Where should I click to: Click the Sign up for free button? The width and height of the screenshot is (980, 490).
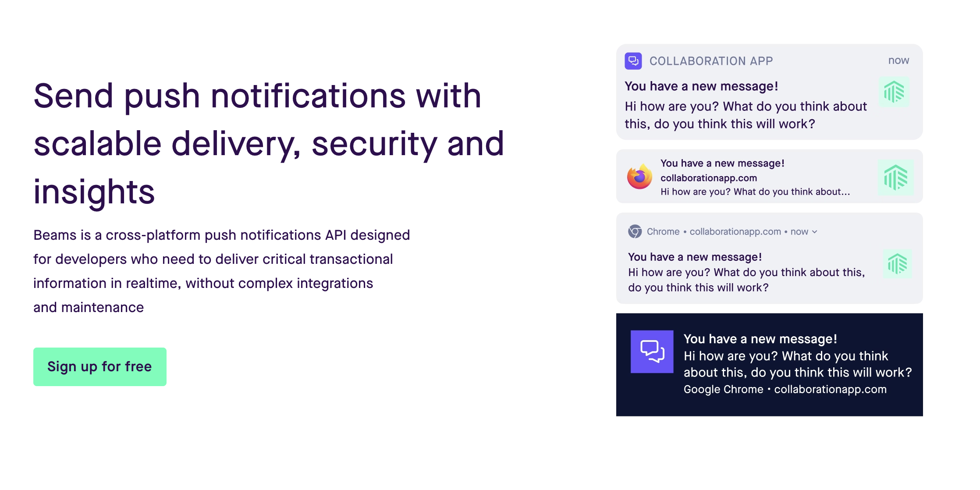point(99,366)
